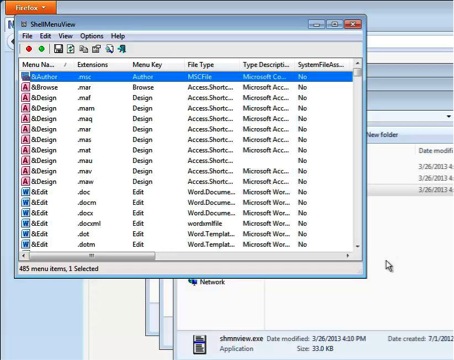Open the File menu
The height and width of the screenshot is (360, 454).
tap(27, 36)
